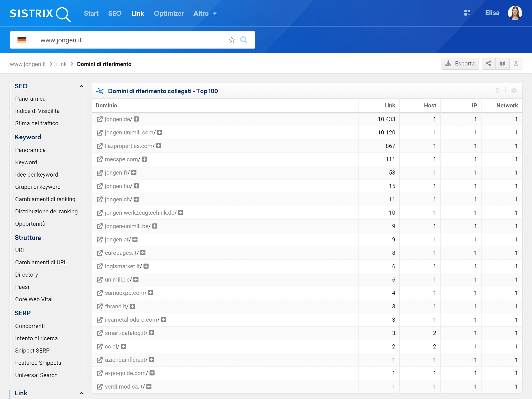Image resolution: width=532 pixels, height=399 pixels.
Task: Click the Esporta (Export) icon
Action: pyautogui.click(x=460, y=64)
